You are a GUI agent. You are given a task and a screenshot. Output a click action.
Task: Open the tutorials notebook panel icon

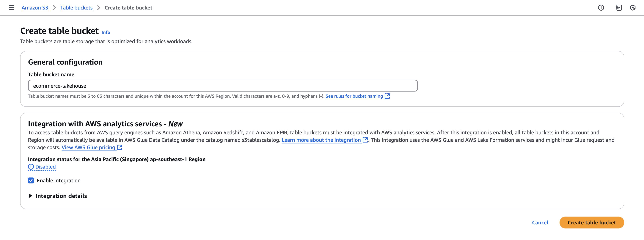(618, 8)
